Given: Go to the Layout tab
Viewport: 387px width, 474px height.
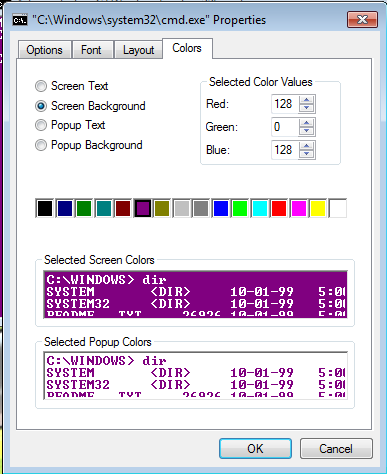Looking at the screenshot, I should (x=138, y=50).
